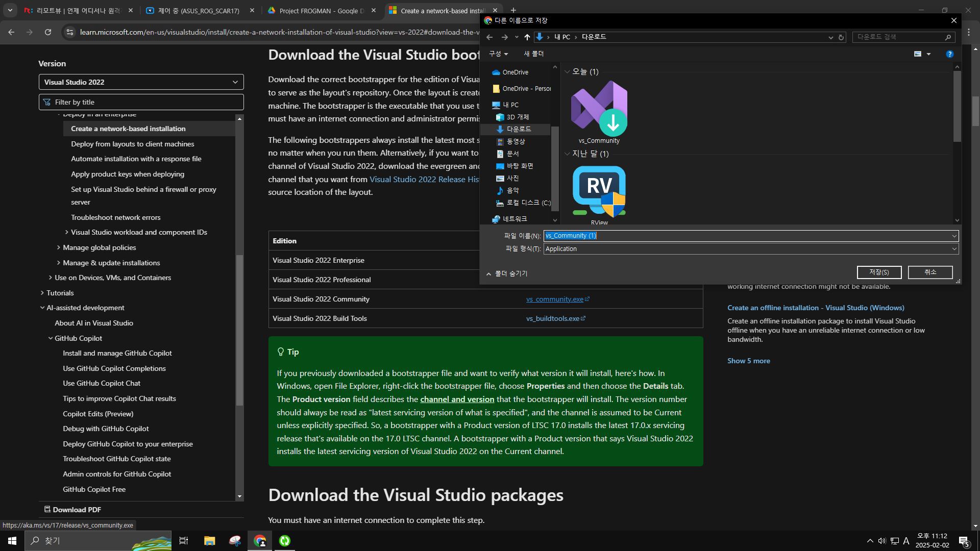Open Troubleshoot network errors article
Screen dimensions: 980x551
[x=115, y=218]
